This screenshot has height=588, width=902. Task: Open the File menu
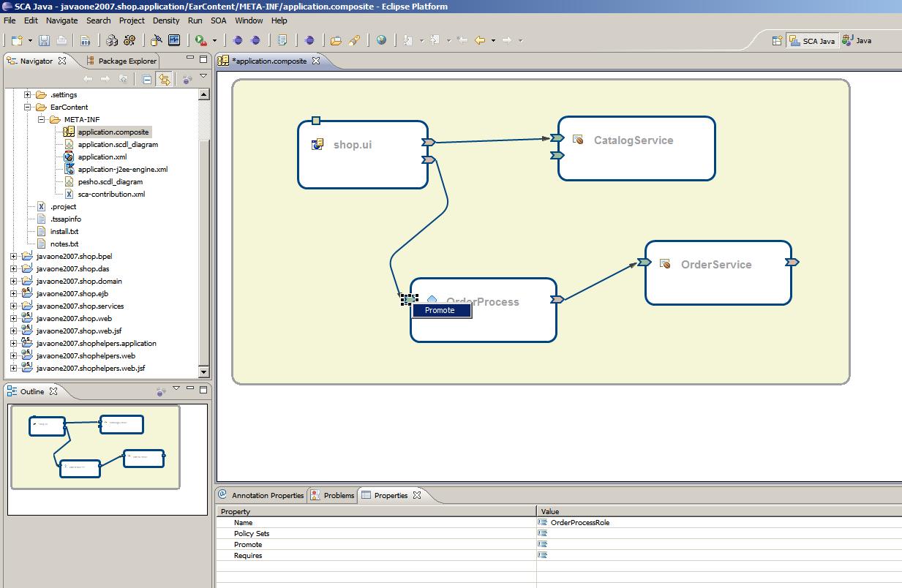(10, 20)
